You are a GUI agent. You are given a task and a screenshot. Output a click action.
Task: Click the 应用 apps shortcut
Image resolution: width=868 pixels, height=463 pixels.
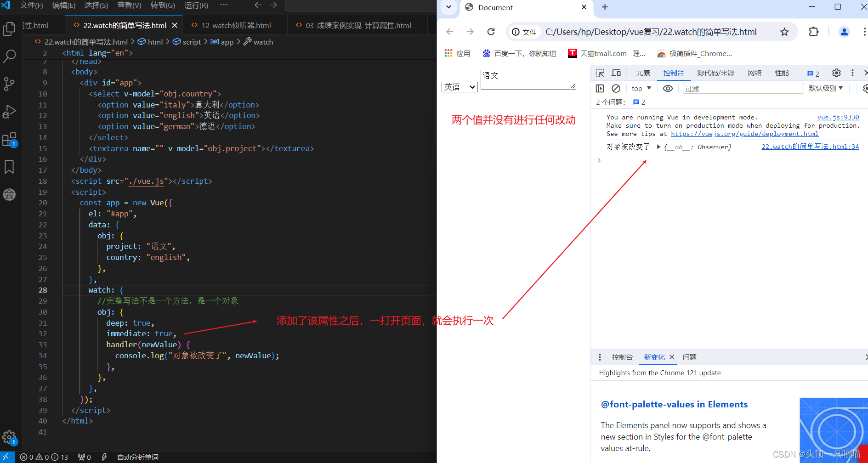pos(457,54)
